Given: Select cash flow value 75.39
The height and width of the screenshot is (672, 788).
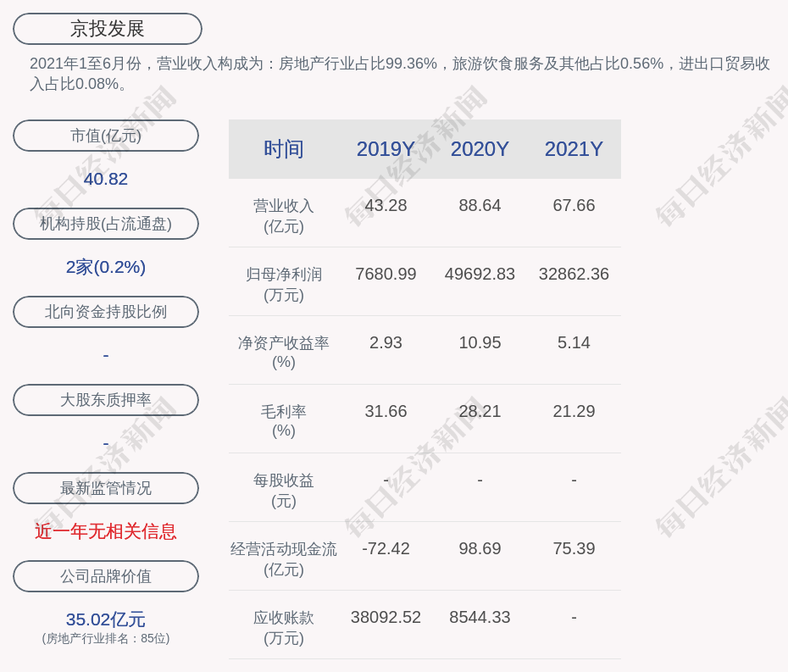Looking at the screenshot, I should (x=574, y=548).
